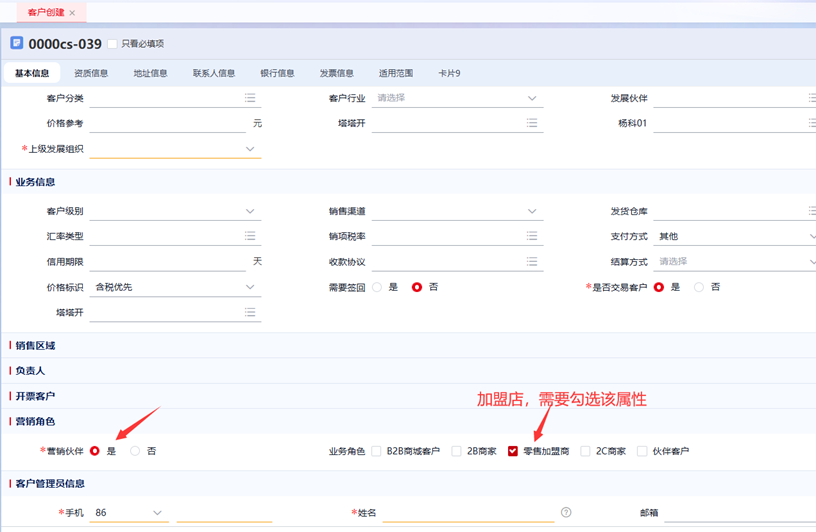Open the 客户行业 dropdown
Image resolution: width=816 pixels, height=532 pixels.
coord(532,98)
